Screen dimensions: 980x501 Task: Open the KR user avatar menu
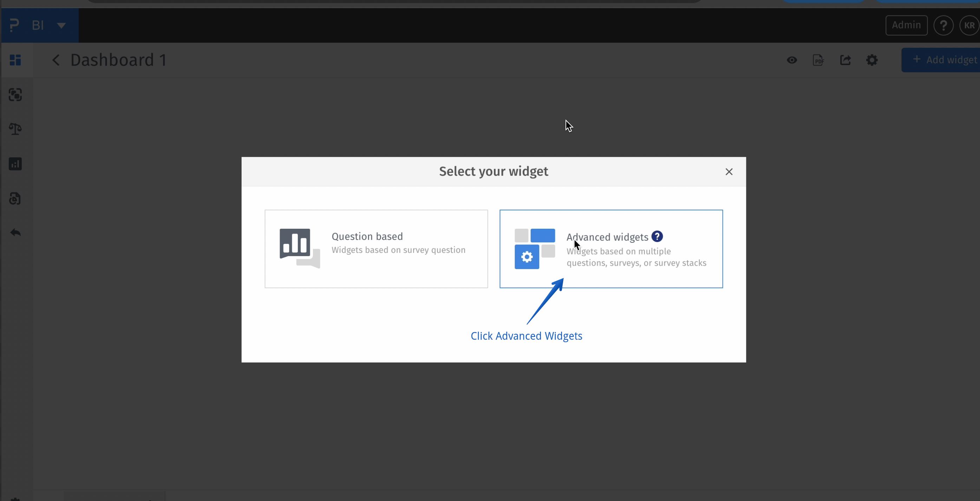tap(969, 25)
